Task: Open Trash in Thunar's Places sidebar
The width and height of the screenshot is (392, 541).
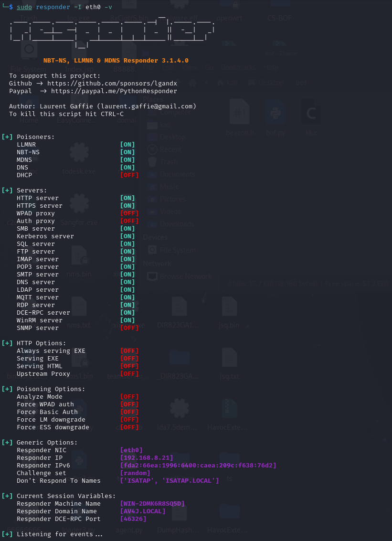Action: coord(162,162)
